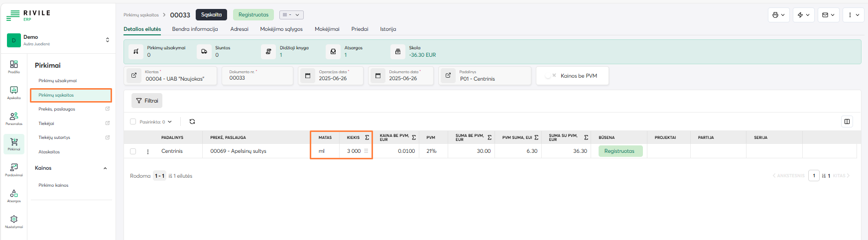This screenshot has width=868, height=240.
Task: Open column layout settings icon
Action: tap(847, 121)
